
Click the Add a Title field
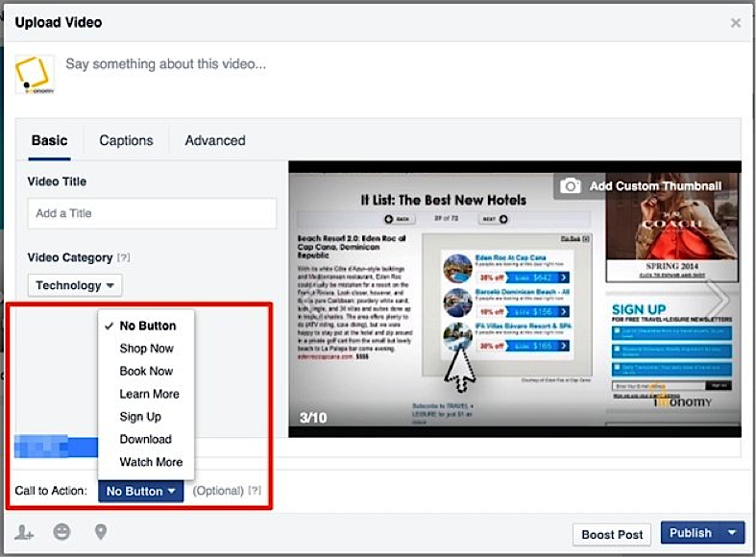pos(152,213)
